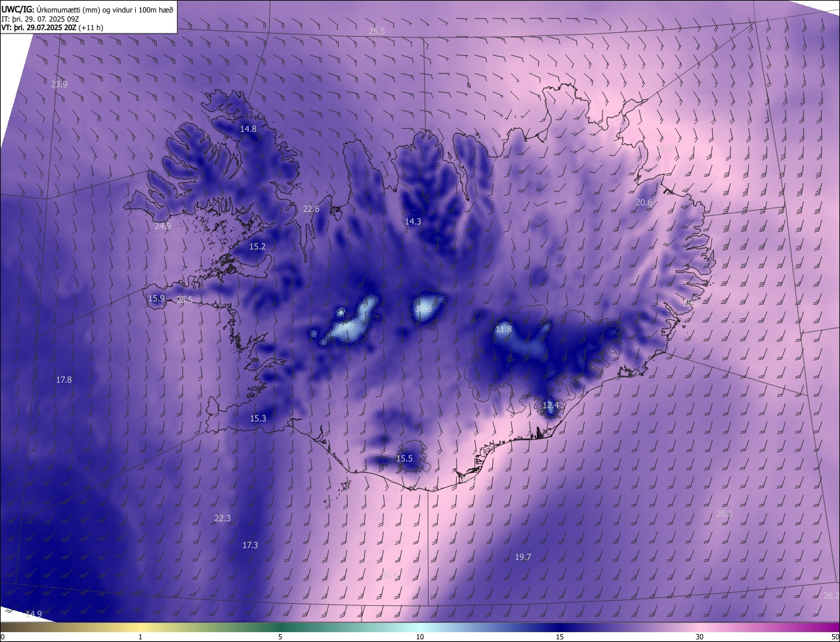Click the color scale tick labeled 50
Screen dimensions: 840x642
pyautogui.click(x=835, y=637)
